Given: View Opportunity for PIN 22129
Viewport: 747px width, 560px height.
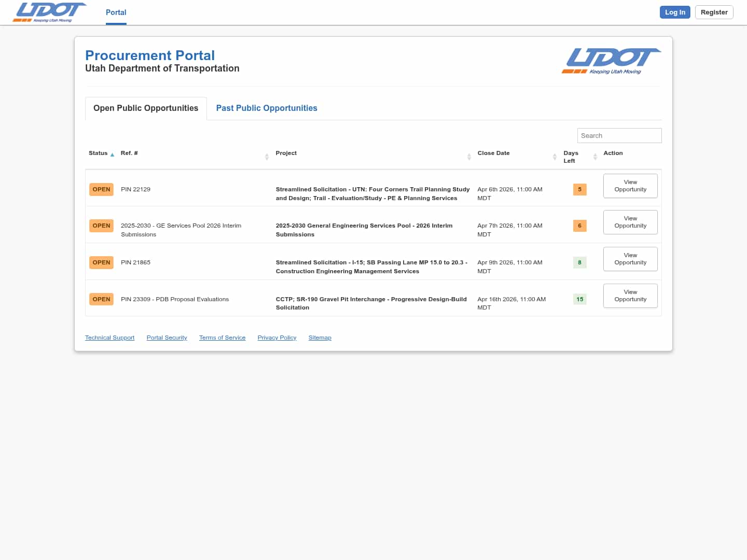Looking at the screenshot, I should [630, 186].
